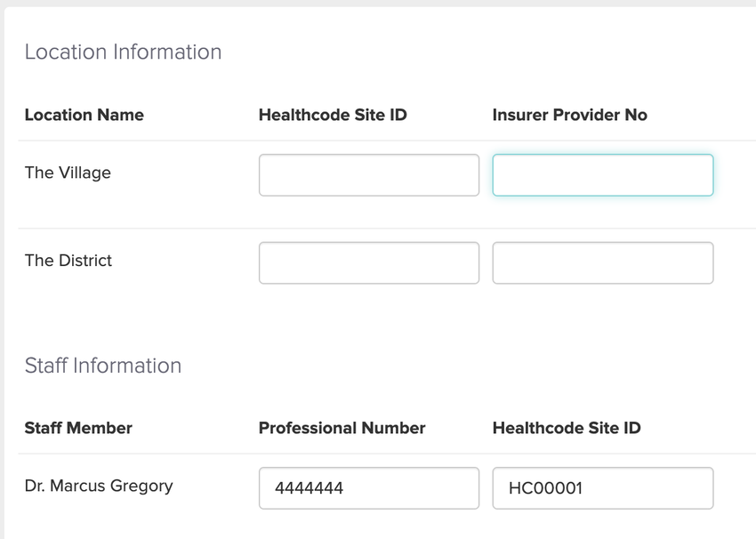
Task: Click Professional Number field for Dr. Marcus Gregory
Action: pos(368,488)
